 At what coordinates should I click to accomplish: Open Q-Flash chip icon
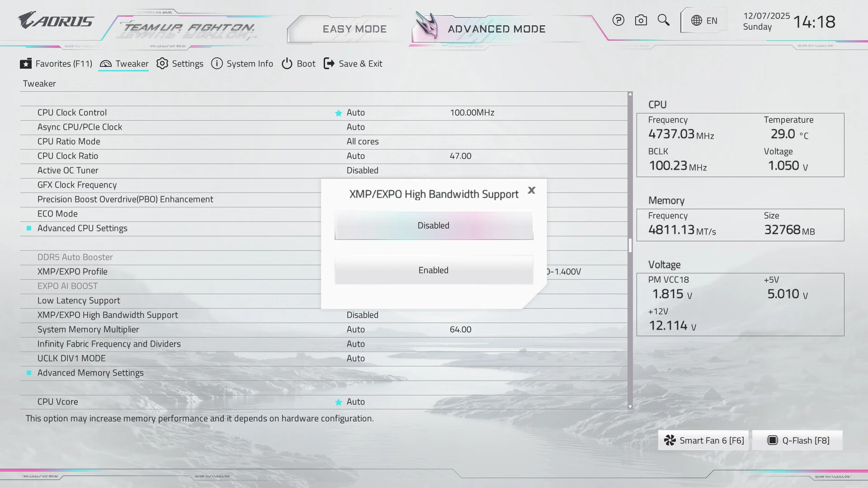773,441
